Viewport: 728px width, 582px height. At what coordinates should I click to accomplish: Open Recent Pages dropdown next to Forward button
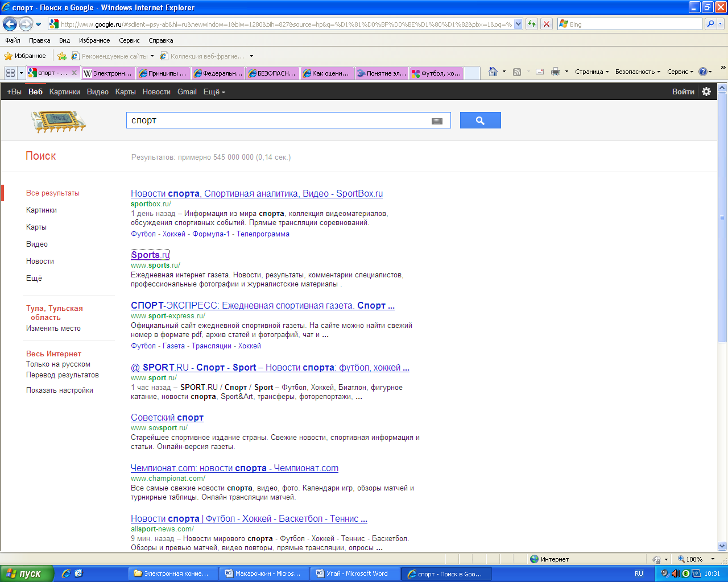click(x=38, y=24)
